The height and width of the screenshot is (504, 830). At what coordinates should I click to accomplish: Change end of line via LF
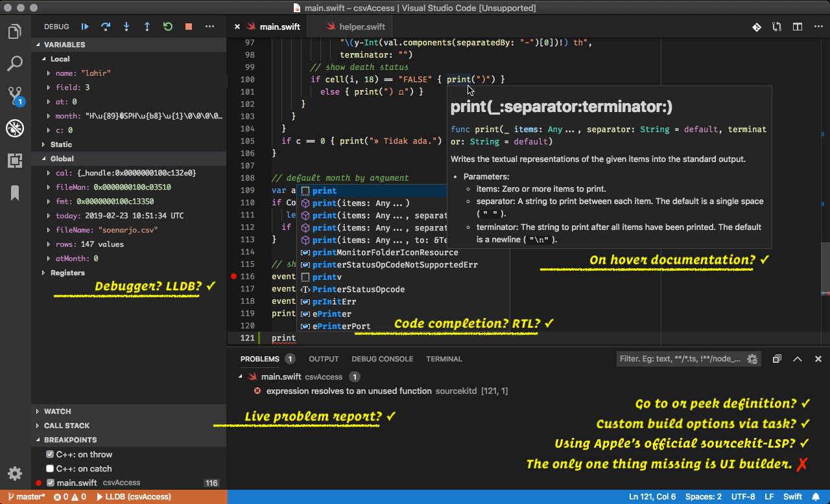point(770,497)
